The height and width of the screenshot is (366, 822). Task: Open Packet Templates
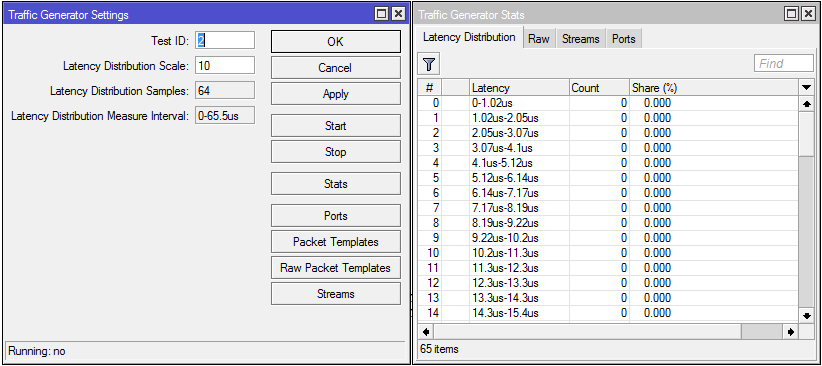click(336, 242)
